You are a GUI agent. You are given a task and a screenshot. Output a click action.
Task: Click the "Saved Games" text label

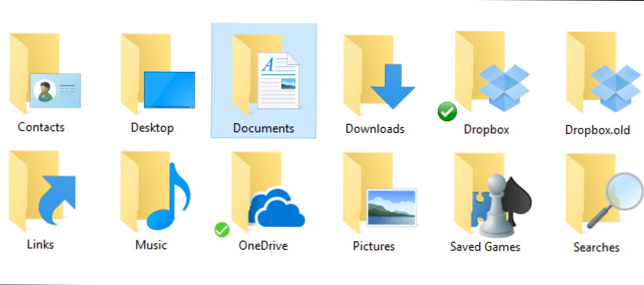coord(485,247)
